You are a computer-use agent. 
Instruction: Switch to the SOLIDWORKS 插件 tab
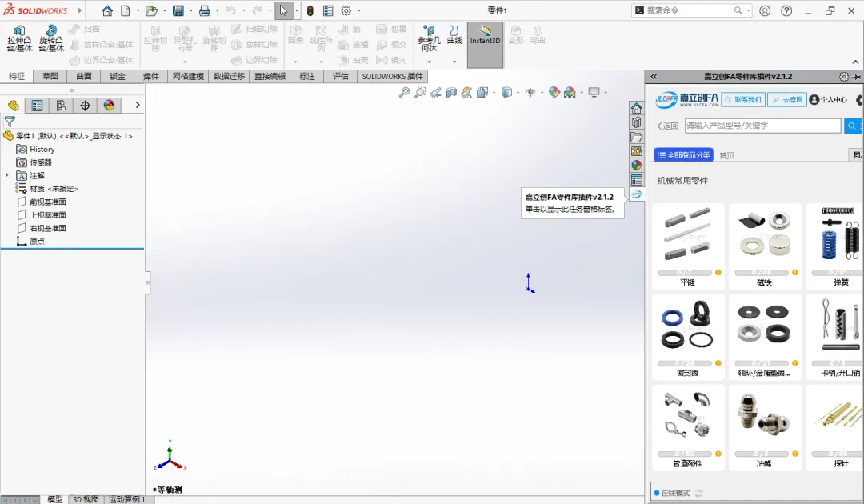pyautogui.click(x=392, y=76)
